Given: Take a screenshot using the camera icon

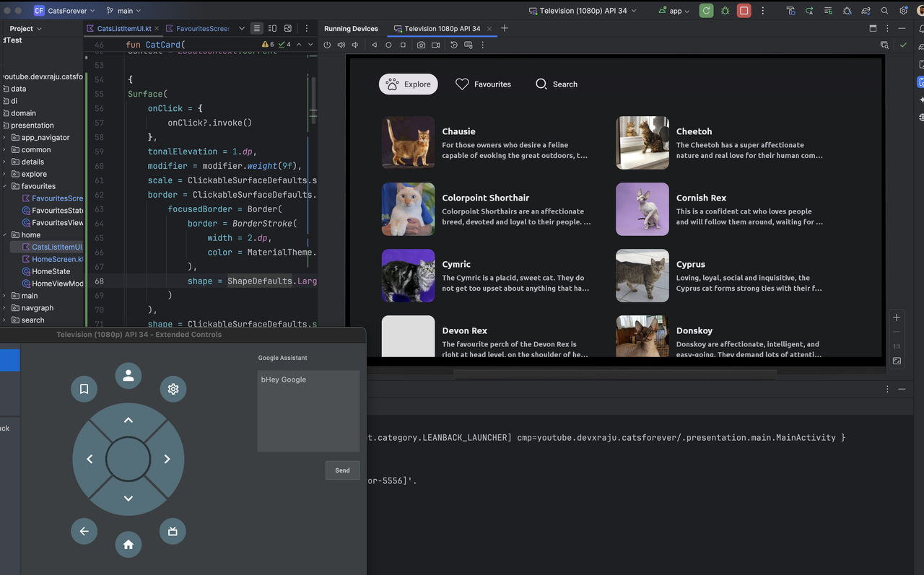Looking at the screenshot, I should (421, 44).
